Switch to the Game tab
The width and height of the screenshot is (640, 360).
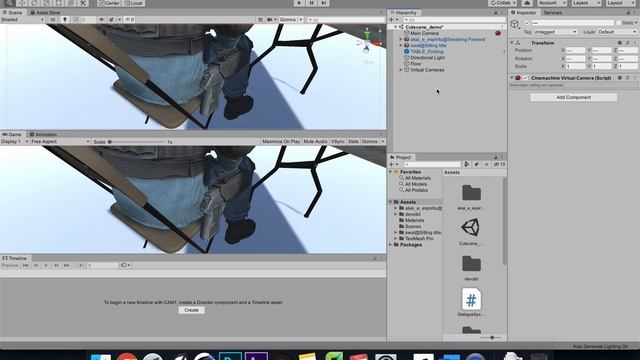tap(12, 134)
